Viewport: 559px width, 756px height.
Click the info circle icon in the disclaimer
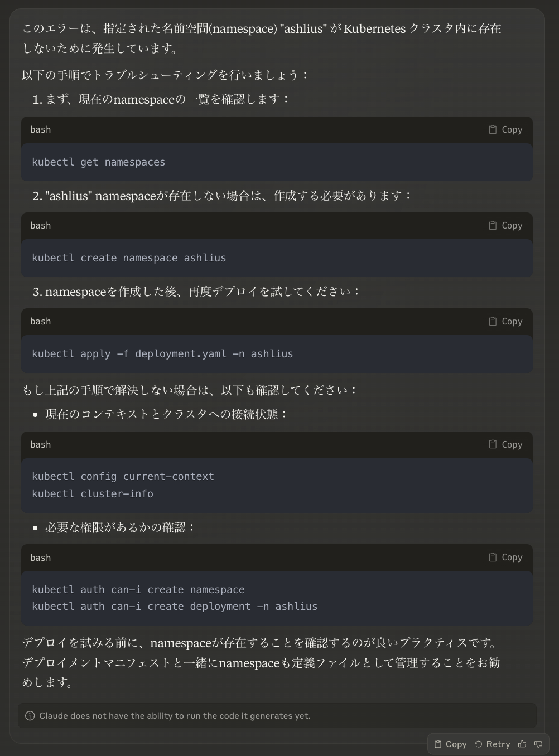pyautogui.click(x=31, y=715)
